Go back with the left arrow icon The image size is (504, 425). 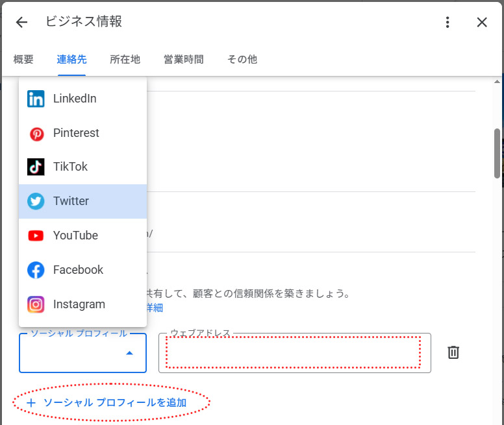coord(21,22)
